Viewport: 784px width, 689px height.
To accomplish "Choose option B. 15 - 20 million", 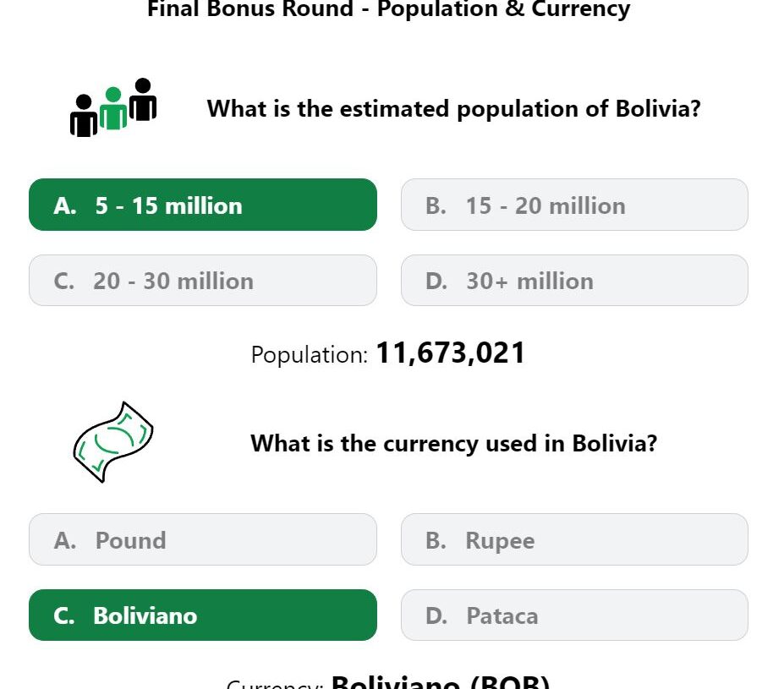I will click(x=574, y=205).
